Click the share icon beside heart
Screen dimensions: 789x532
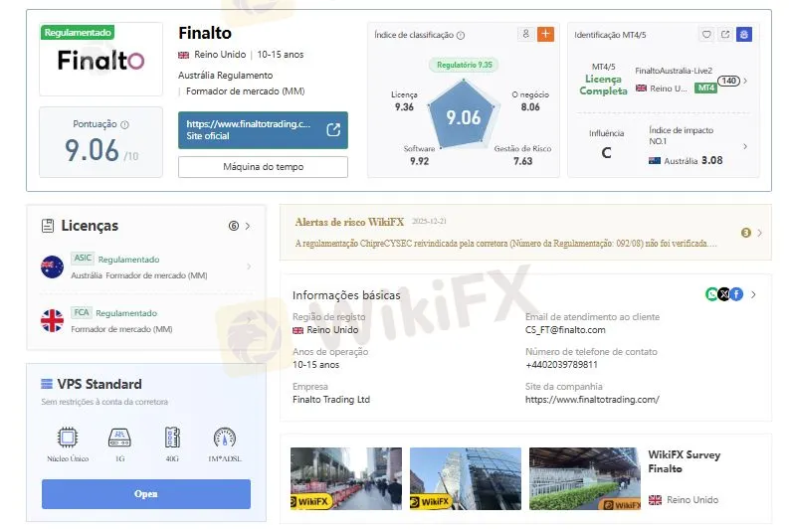point(725,34)
